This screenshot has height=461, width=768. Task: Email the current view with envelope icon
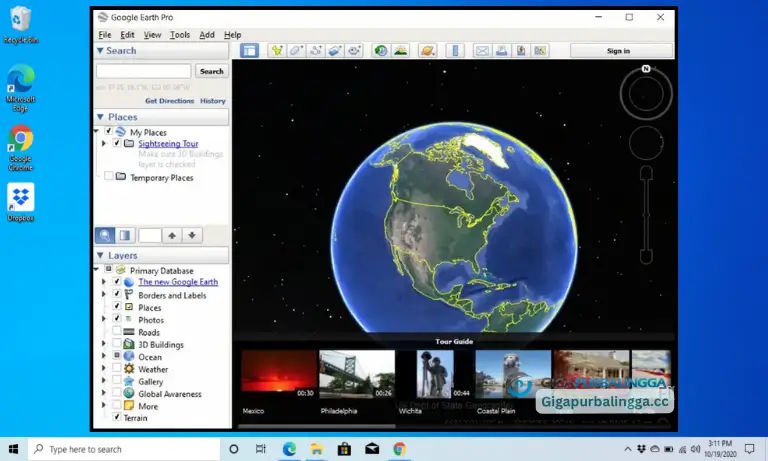coord(482,50)
